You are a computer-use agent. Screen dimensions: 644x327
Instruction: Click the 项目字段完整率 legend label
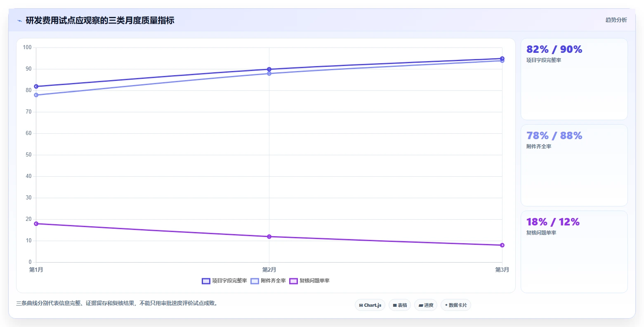(x=229, y=281)
